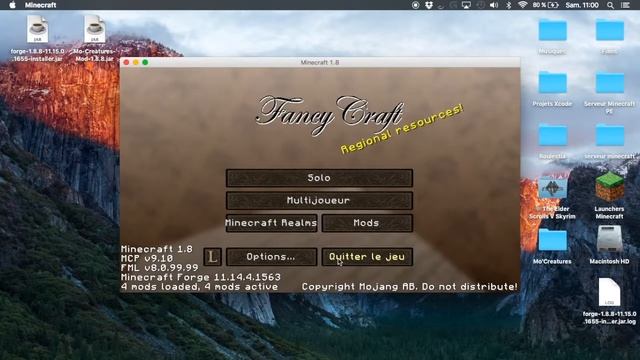Select the Mo'Creatures folder
Image resolution: width=640 pixels, height=360 pixels.
[552, 246]
